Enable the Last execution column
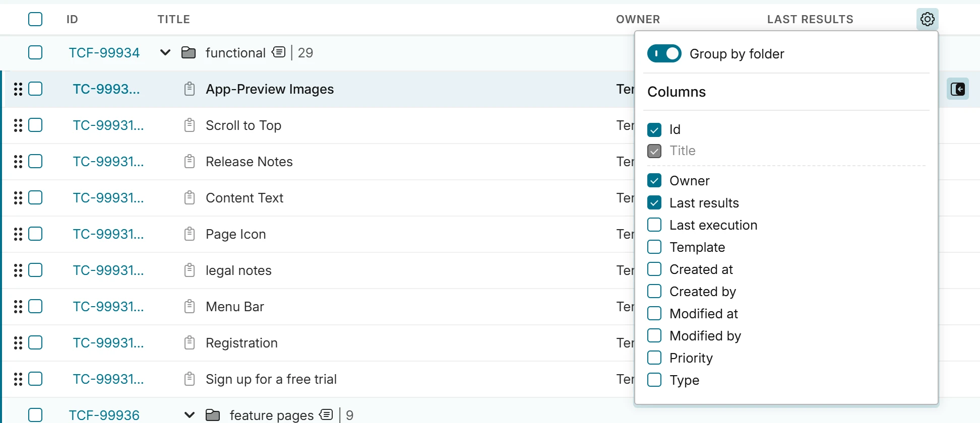The image size is (980, 423). [654, 225]
